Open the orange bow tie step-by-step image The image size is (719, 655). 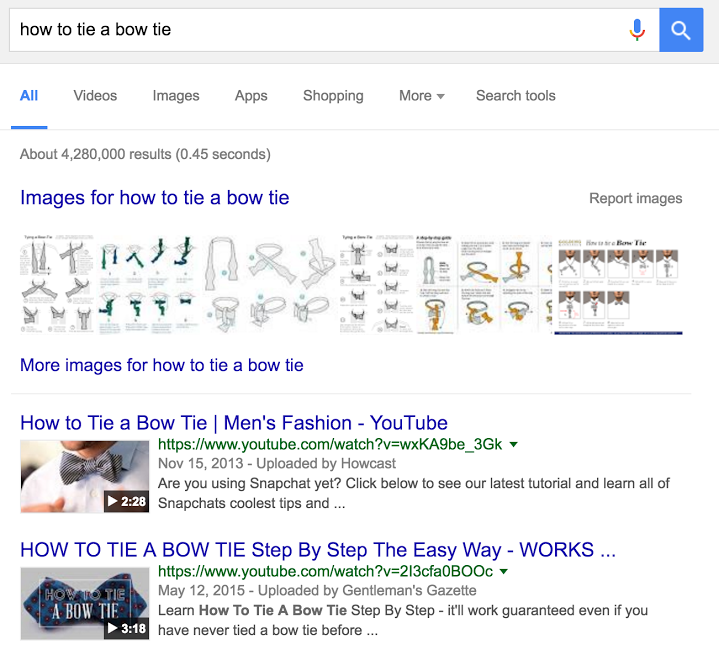(484, 284)
